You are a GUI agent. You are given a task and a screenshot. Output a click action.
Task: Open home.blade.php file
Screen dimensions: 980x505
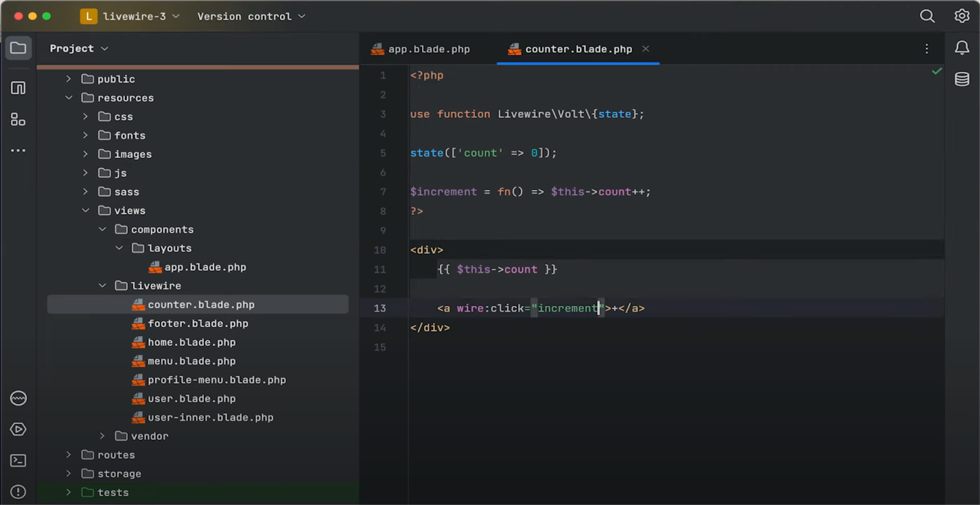point(184,342)
